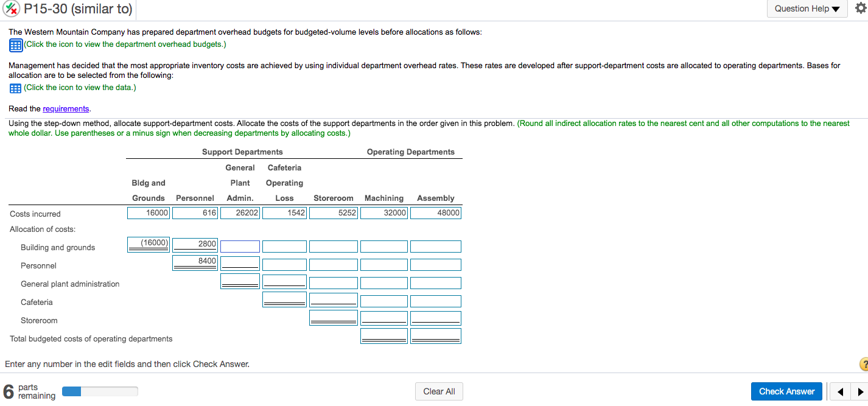Image resolution: width=868 pixels, height=406 pixels.
Task: Click Building and grounds row Cafeteria field
Action: pyautogui.click(x=284, y=247)
